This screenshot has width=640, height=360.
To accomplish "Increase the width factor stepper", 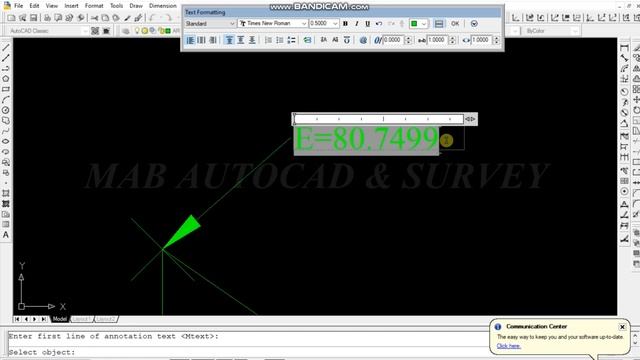I will (x=496, y=38).
